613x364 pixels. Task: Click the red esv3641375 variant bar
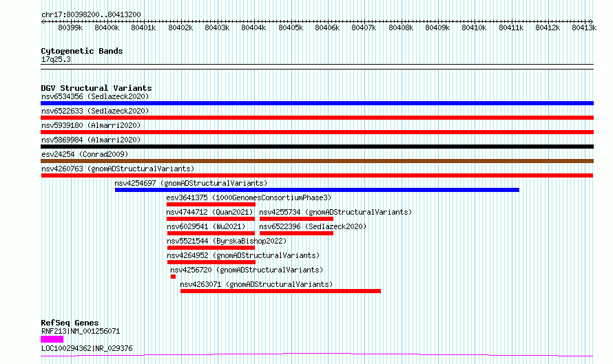[211, 204]
